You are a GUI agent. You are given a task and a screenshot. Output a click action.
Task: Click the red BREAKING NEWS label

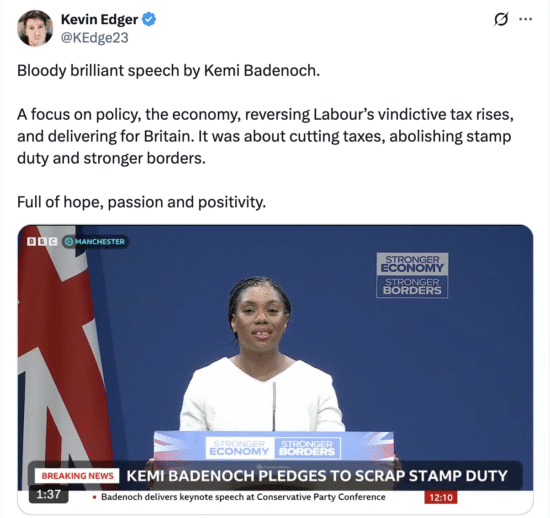pos(77,476)
